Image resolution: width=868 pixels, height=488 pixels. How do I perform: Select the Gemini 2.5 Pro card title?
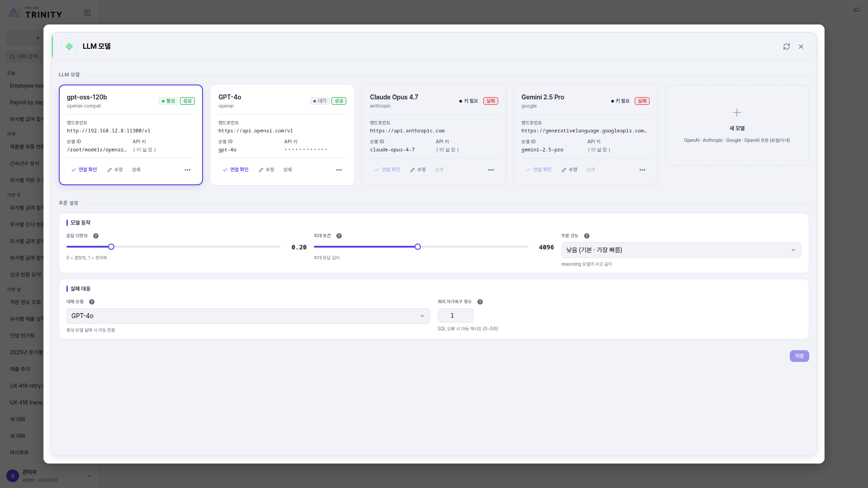click(x=542, y=97)
